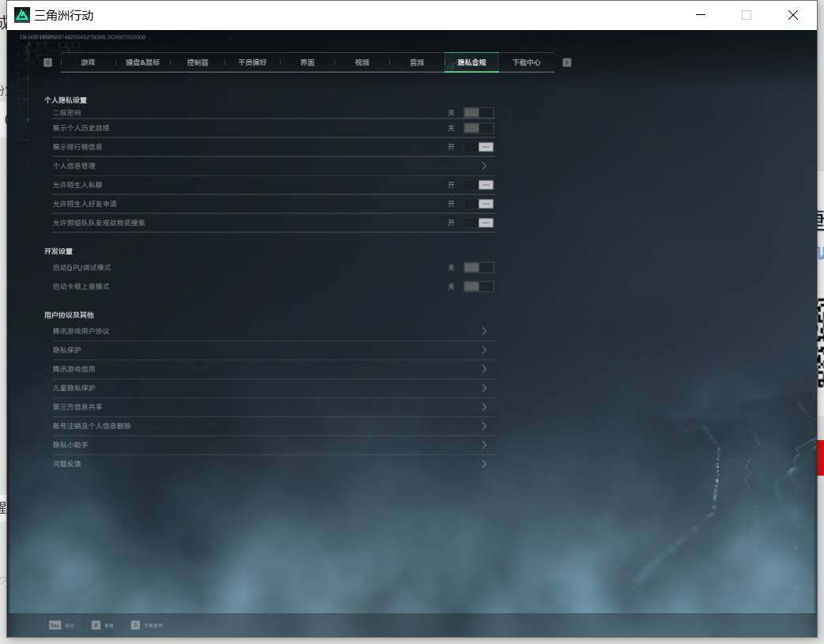Click the S button label in bottom bar
Viewport: 824px width, 644px height.
tap(153, 626)
